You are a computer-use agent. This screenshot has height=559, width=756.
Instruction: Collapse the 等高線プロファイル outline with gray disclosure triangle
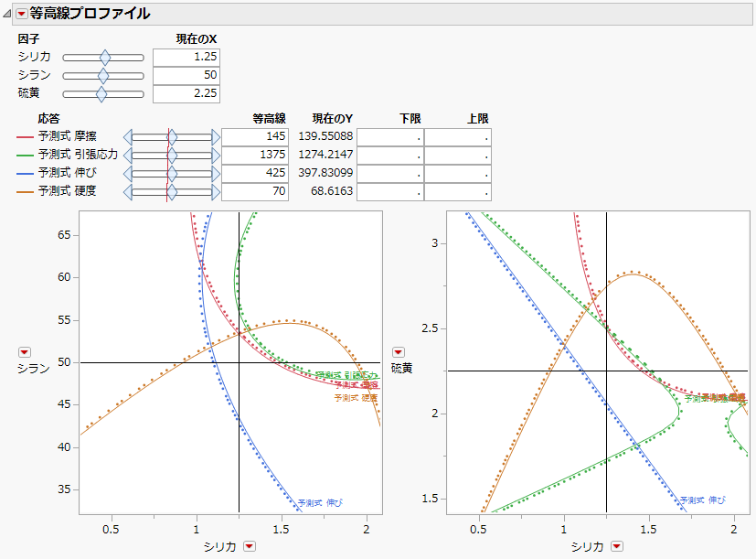pyautogui.click(x=6, y=14)
